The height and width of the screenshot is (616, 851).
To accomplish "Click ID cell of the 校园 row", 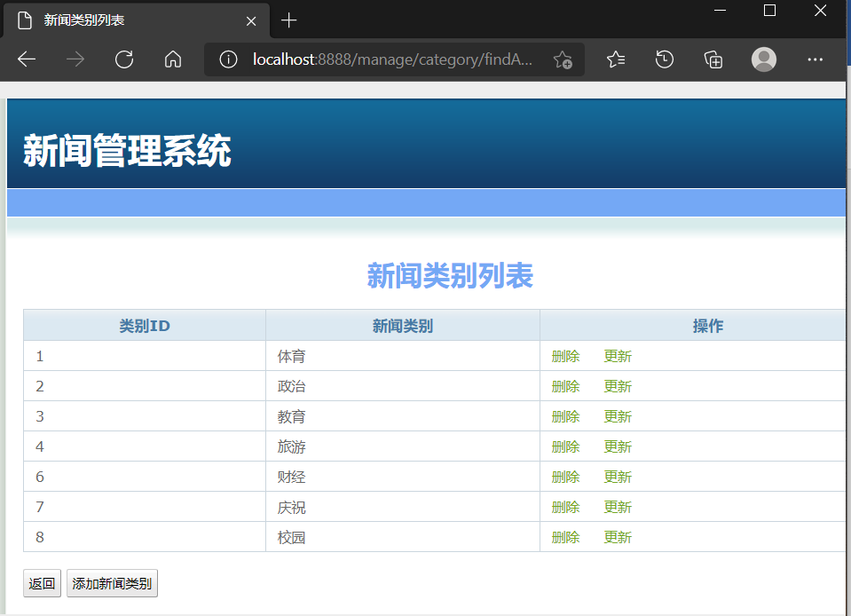I will [145, 537].
